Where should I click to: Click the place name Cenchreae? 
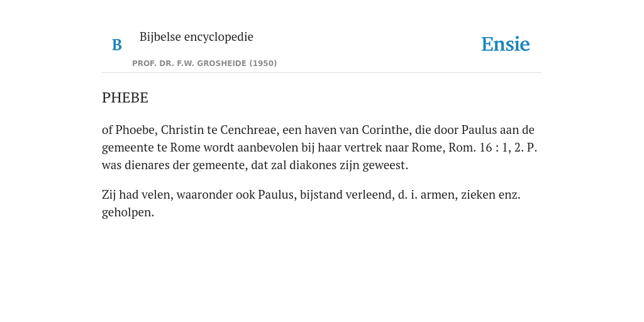click(250, 130)
